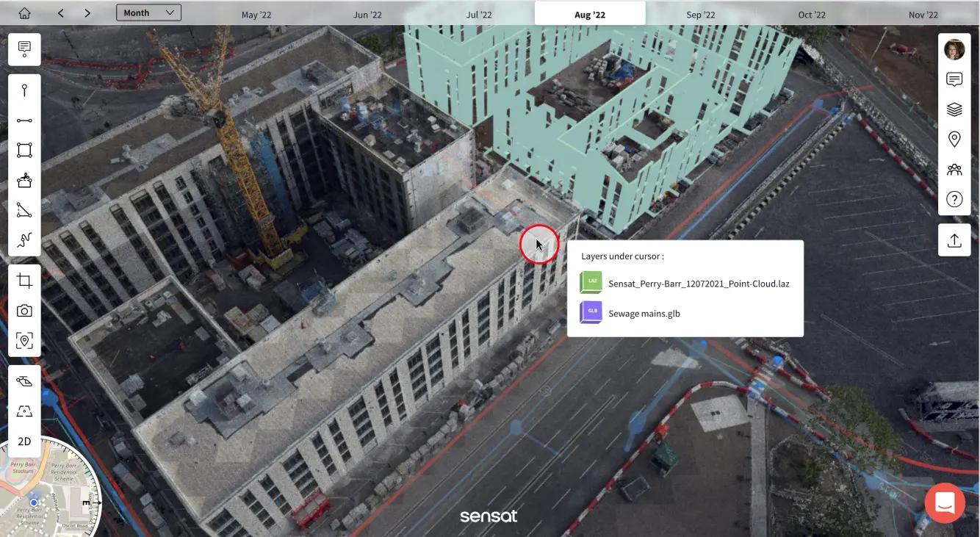Viewport: 980px width, 537px height.
Task: Select Jul '22 on the timeline
Action: 479,15
